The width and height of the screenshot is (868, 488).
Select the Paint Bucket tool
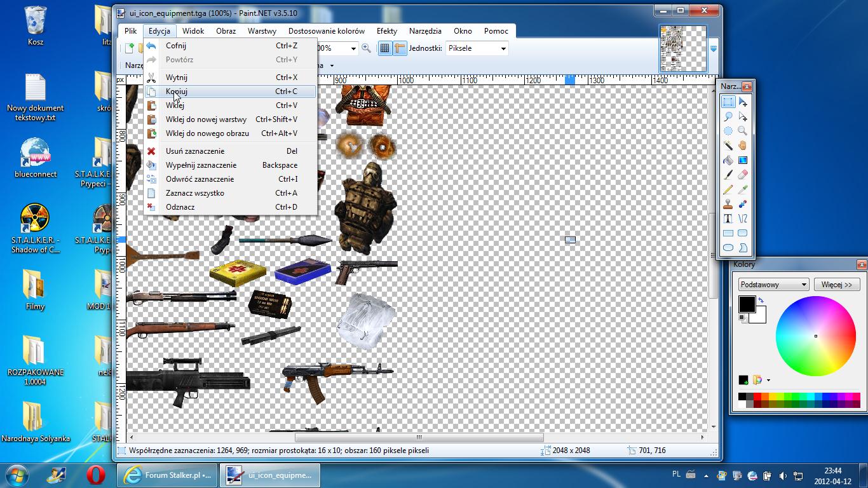tap(728, 161)
